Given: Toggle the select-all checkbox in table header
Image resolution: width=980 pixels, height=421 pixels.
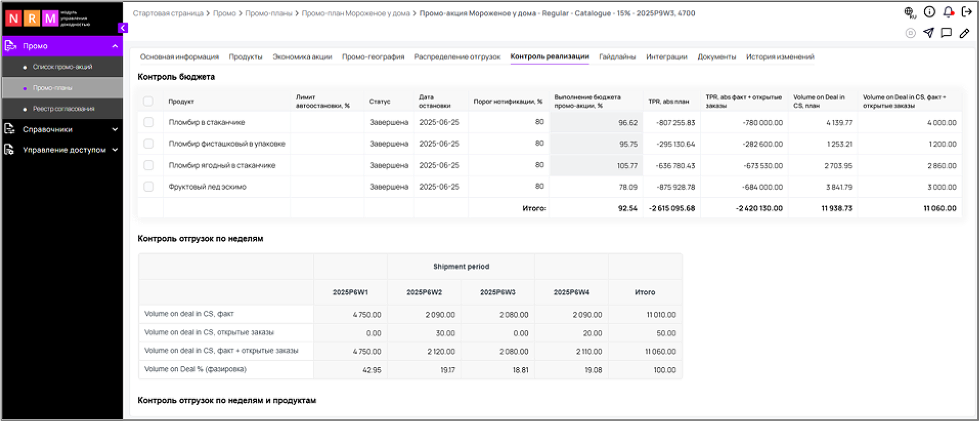Looking at the screenshot, I should click(x=149, y=101).
